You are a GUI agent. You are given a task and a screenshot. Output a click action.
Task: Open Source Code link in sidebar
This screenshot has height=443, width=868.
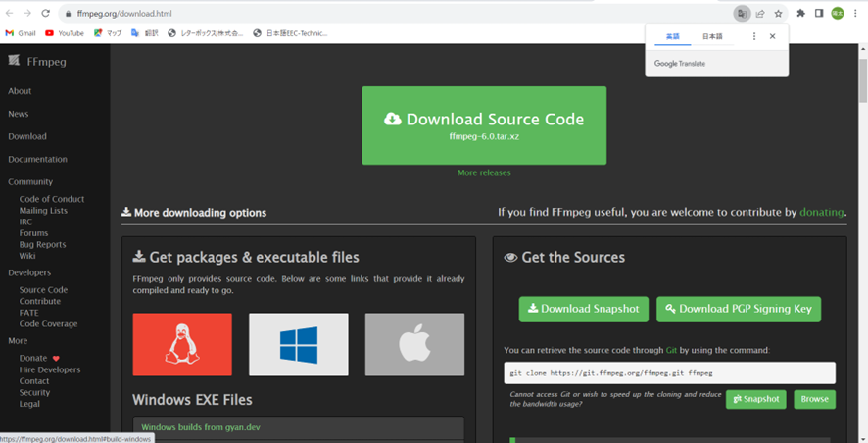[x=43, y=289]
